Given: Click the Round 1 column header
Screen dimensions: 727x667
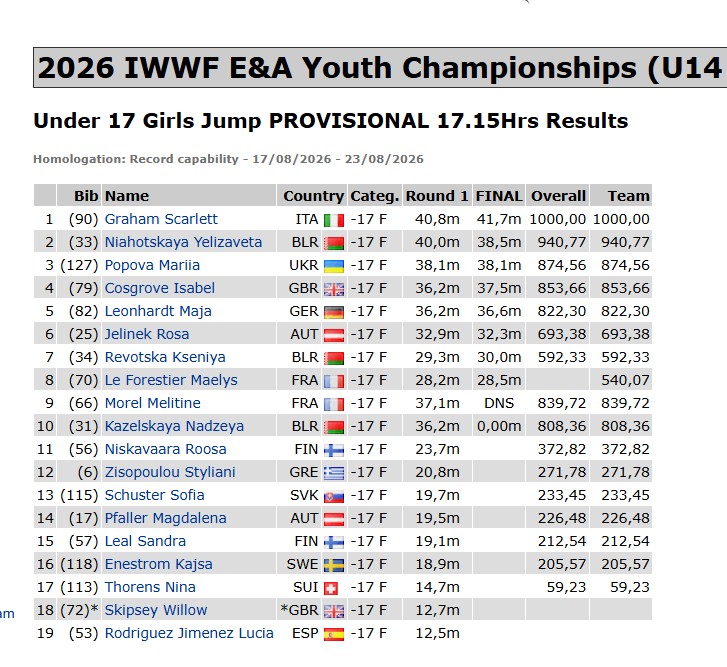Looking at the screenshot, I should 437,196.
